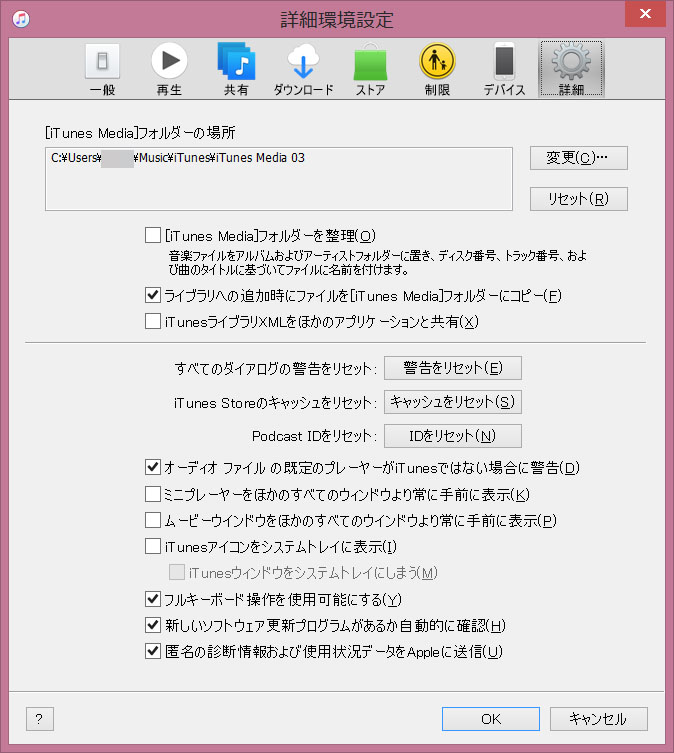
Task: Click the リセット(R) folder location button
Action: (578, 199)
